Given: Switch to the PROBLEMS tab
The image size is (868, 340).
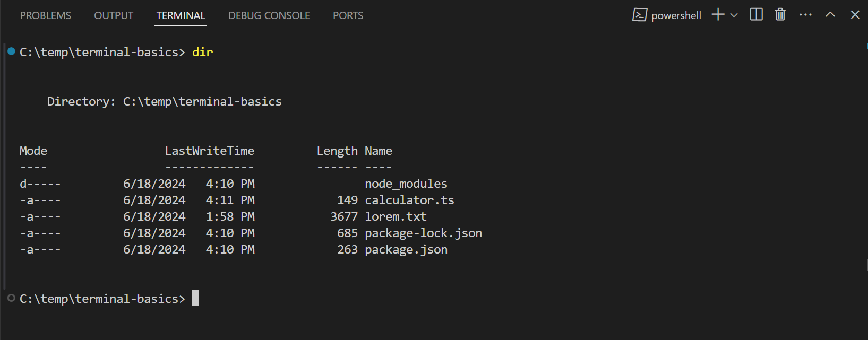Looking at the screenshot, I should coord(45,15).
